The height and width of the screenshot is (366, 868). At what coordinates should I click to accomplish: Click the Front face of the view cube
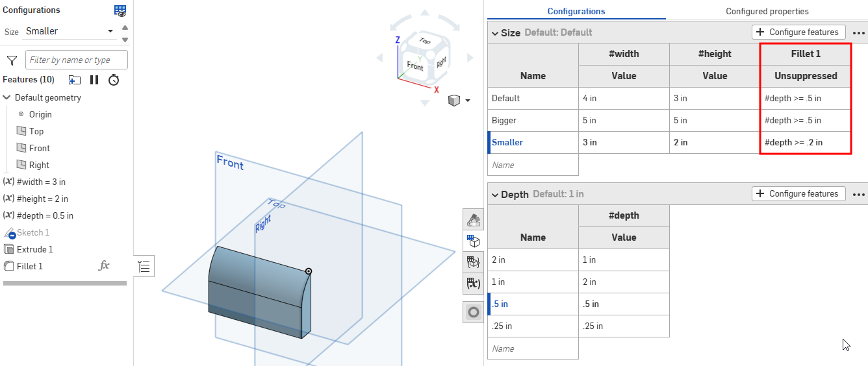(x=415, y=66)
